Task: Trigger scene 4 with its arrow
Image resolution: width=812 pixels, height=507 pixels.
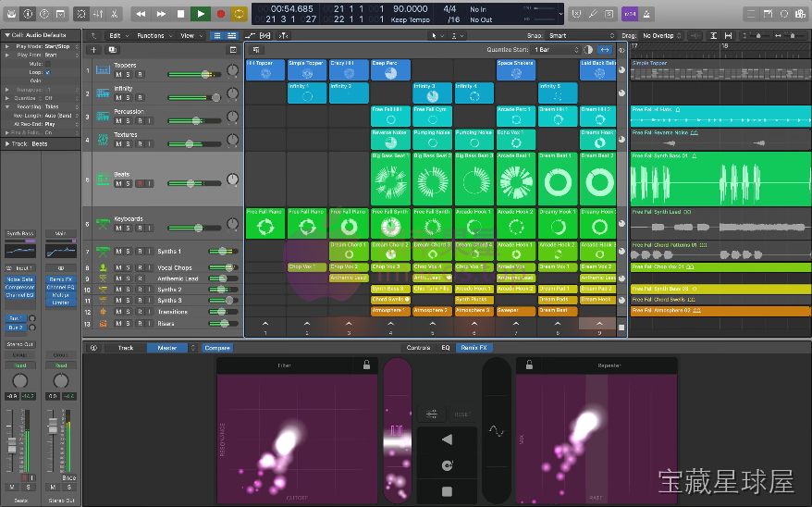Action: click(x=390, y=324)
